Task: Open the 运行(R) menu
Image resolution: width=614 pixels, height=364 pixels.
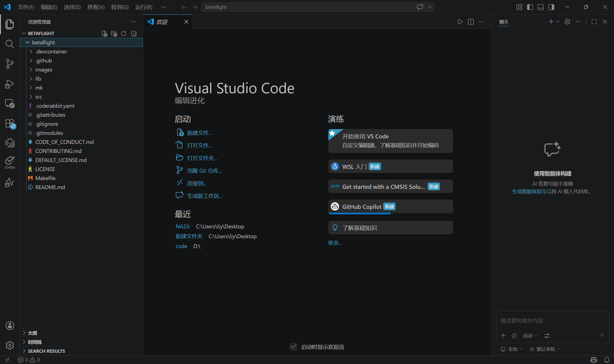Action: 144,7
